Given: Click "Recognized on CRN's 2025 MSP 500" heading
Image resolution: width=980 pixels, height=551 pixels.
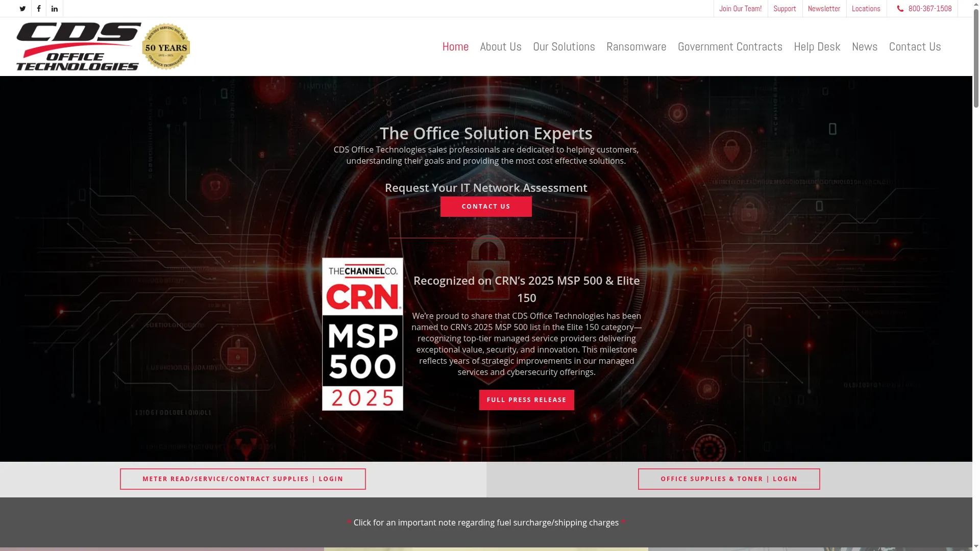Looking at the screenshot, I should click(x=527, y=289).
